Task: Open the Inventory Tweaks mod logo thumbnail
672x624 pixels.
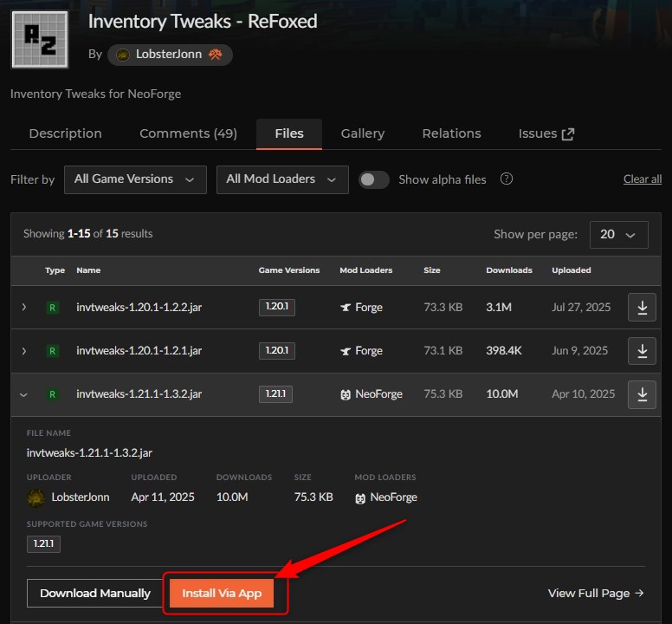Action: [x=40, y=40]
